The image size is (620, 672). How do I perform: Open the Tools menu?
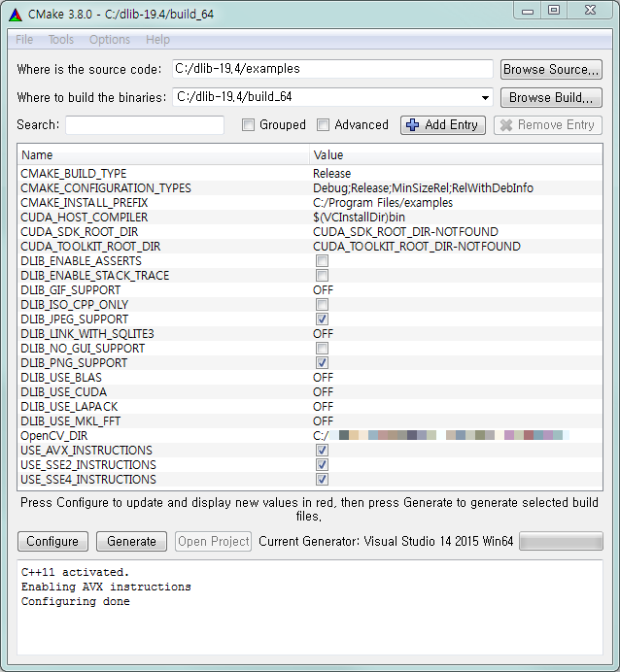point(61,40)
